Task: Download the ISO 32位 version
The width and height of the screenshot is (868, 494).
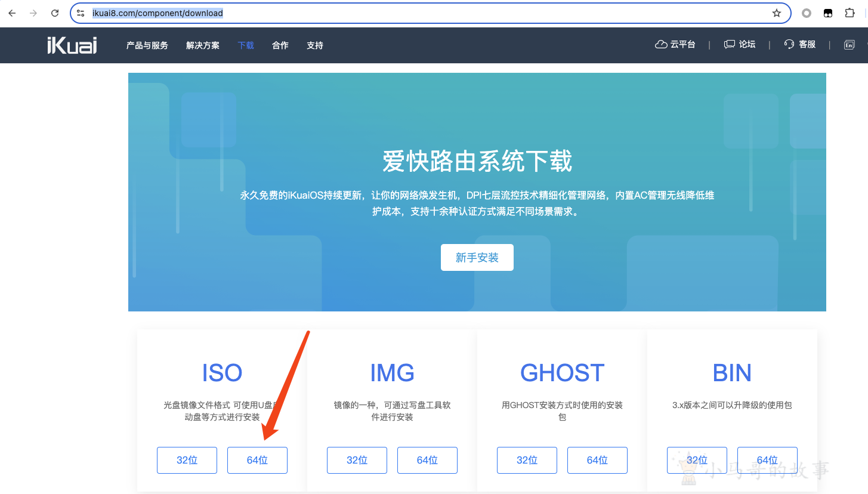Action: point(187,460)
